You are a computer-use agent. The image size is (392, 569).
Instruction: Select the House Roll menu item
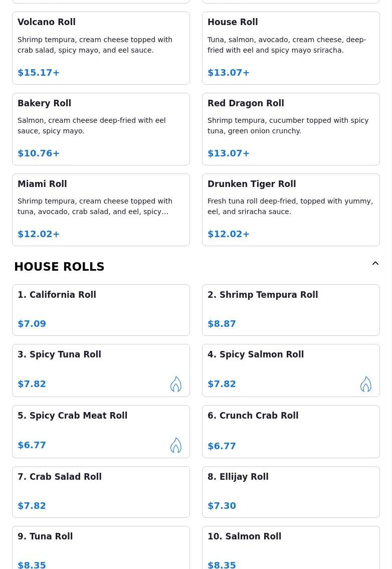click(x=291, y=48)
